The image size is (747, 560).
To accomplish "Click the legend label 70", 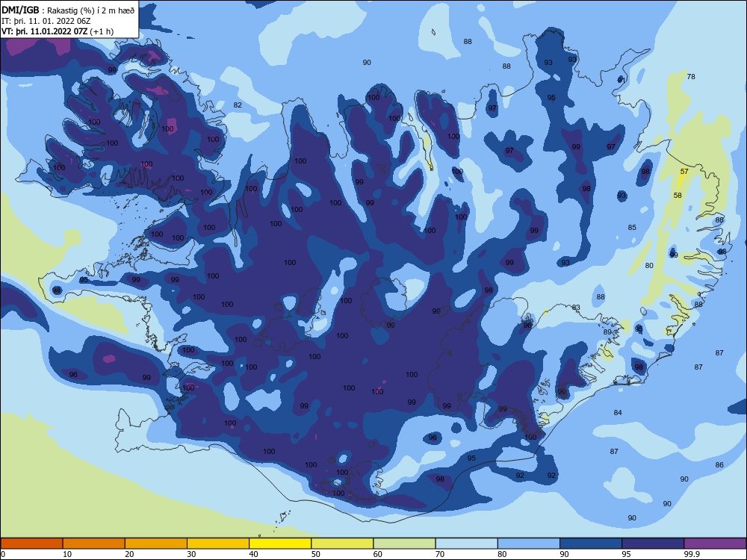I will click(x=440, y=554).
